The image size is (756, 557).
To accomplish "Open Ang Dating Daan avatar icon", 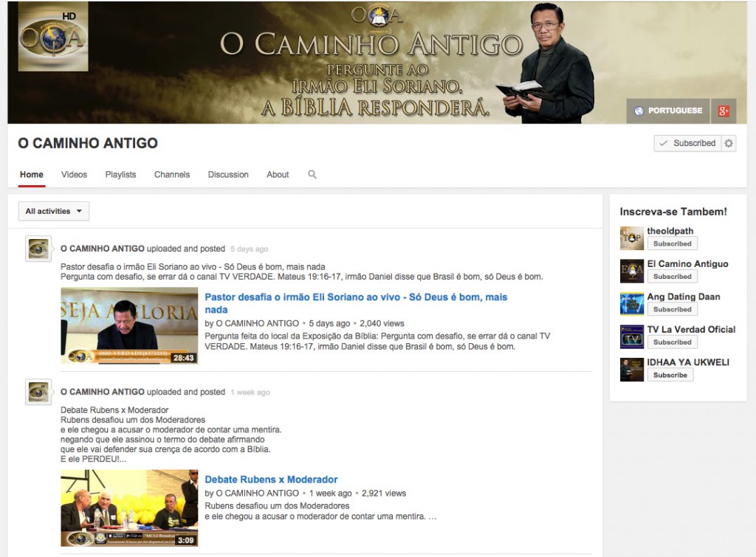I will tap(632, 303).
